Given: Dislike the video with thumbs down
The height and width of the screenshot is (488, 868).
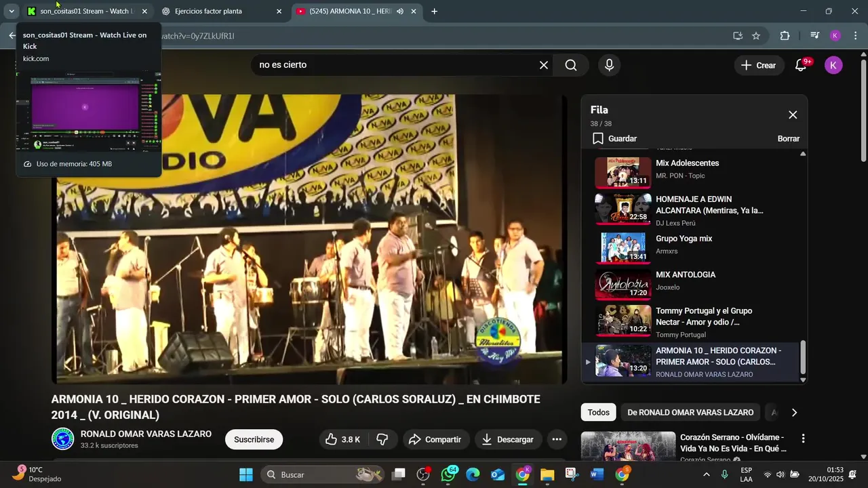Looking at the screenshot, I should (382, 439).
